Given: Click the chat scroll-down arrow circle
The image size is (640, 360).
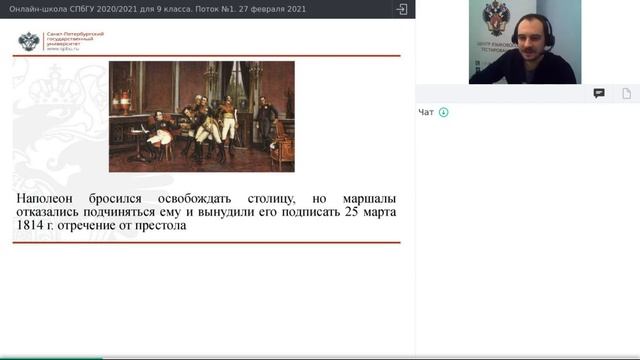Looking at the screenshot, I should point(443,112).
